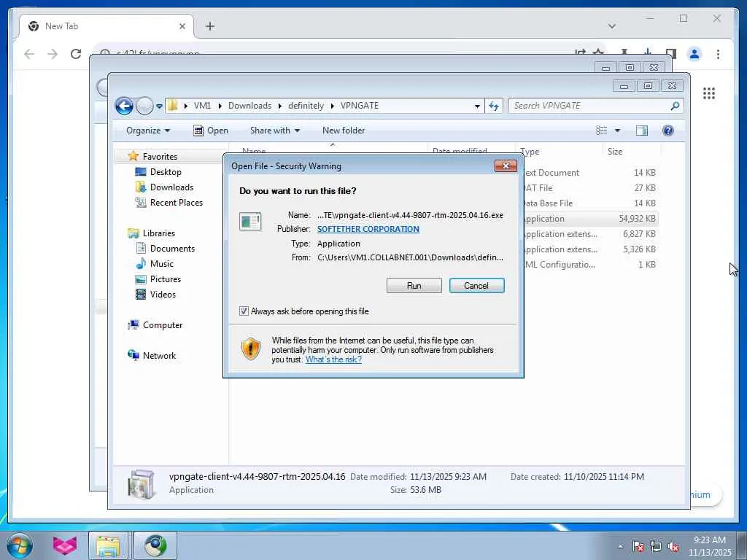This screenshot has width=747, height=560.
Task: Click VPNGATE in the address breadcrumb
Action: tap(359, 106)
